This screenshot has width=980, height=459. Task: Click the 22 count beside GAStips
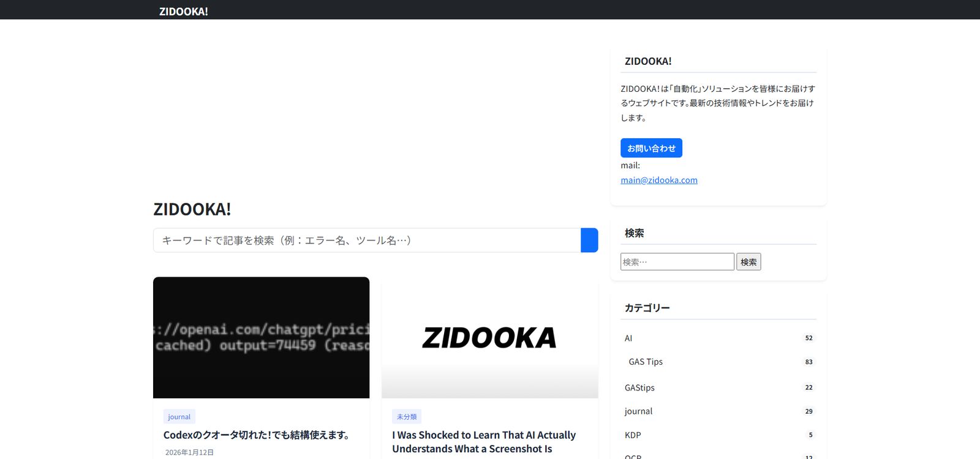pos(809,387)
